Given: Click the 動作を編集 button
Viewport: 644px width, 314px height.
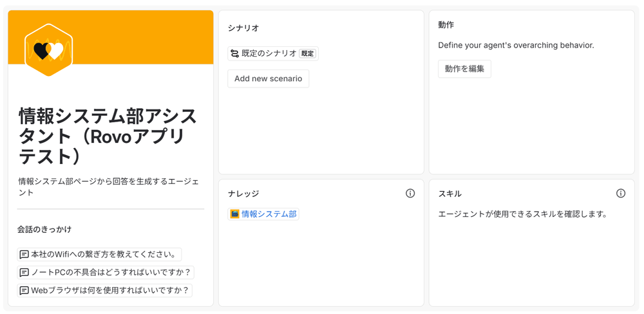Looking at the screenshot, I should 464,69.
